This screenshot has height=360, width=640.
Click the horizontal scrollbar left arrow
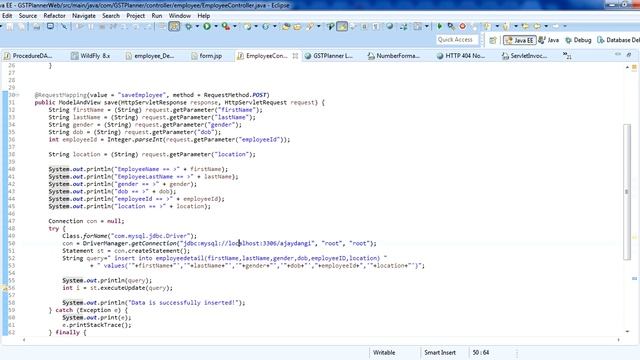(x=24, y=340)
